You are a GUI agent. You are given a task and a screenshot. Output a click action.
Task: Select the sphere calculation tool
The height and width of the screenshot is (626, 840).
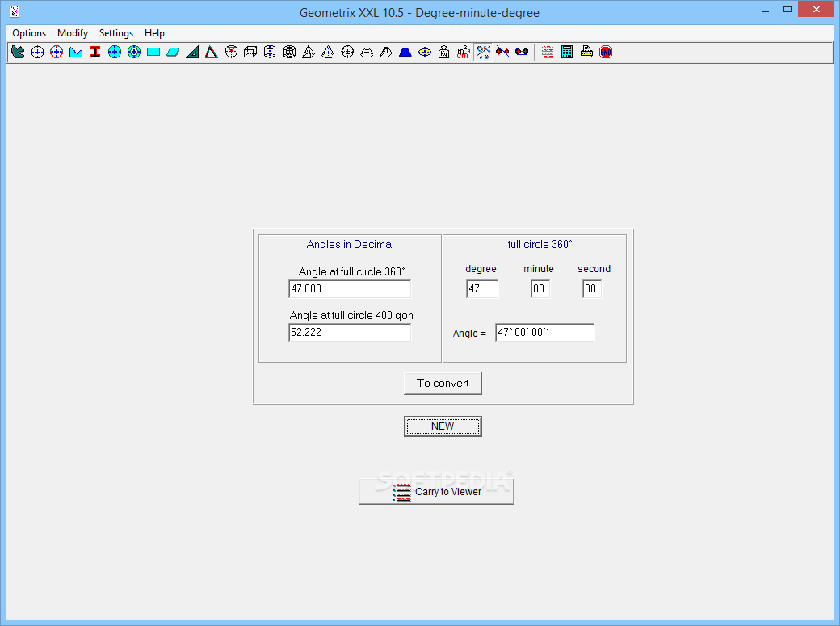pyautogui.click(x=347, y=52)
